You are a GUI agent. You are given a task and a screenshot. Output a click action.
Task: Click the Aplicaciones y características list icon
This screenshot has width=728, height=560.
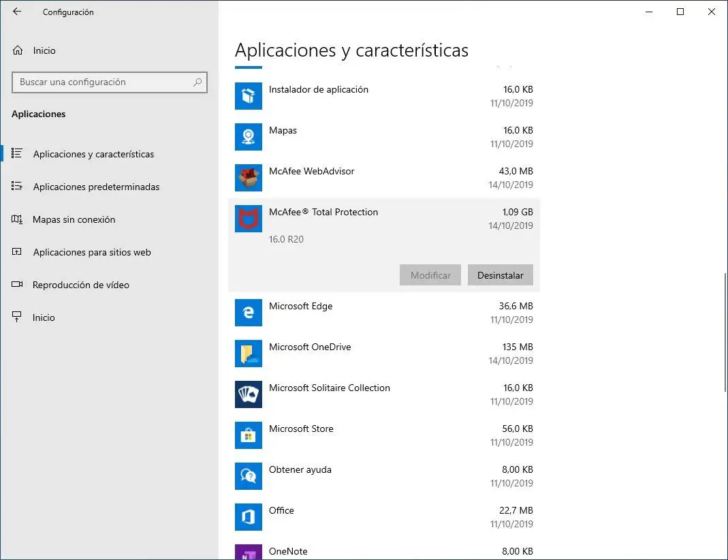17,153
